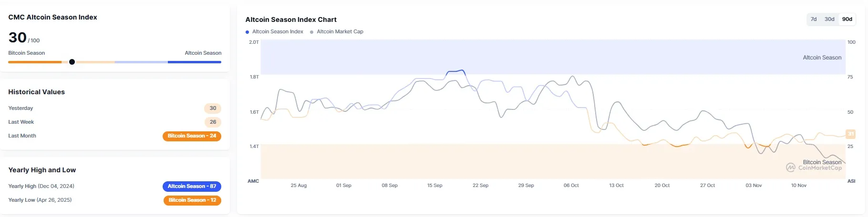Click the Yesterday value badge 30

click(x=213, y=108)
